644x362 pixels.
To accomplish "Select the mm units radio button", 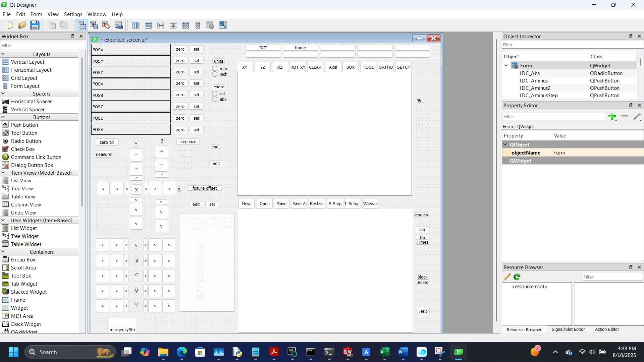I will [215, 69].
